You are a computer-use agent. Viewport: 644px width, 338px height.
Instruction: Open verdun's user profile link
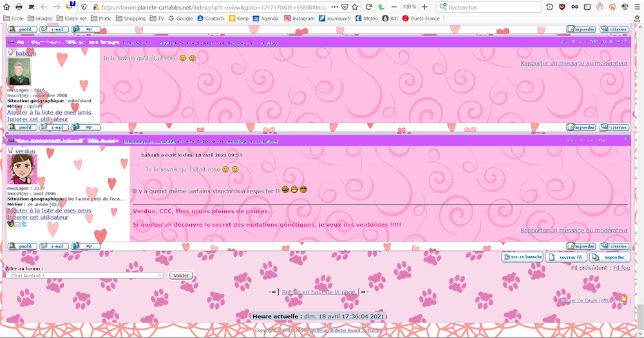(25, 151)
